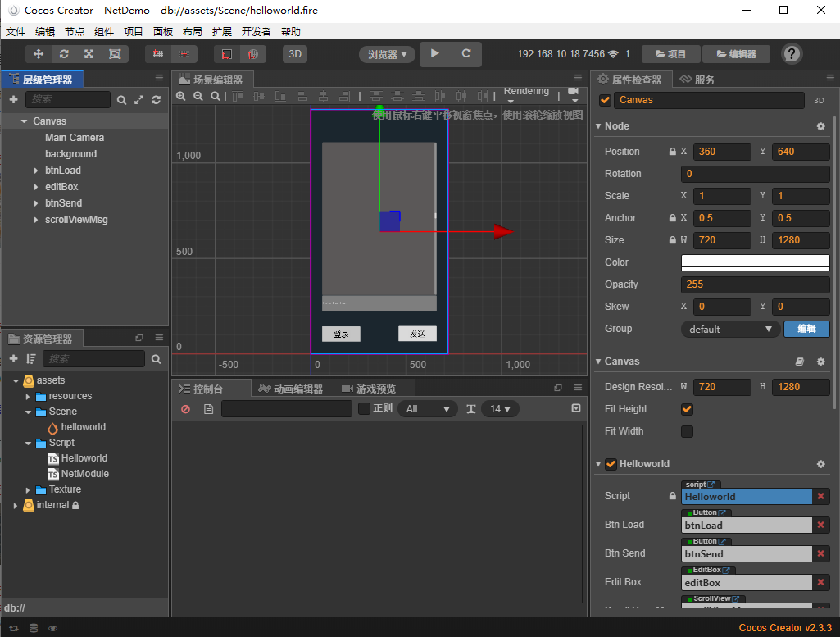Click the Node Color swatch
This screenshot has height=637, width=840.
click(x=754, y=262)
